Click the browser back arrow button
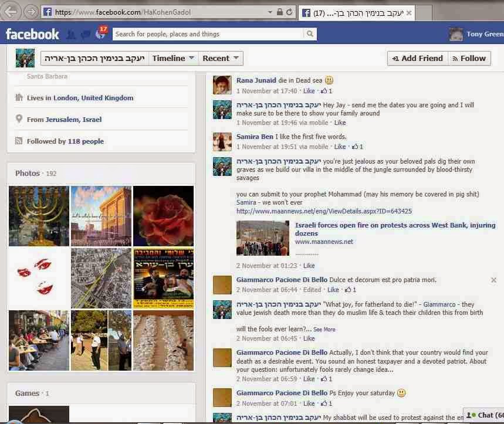Viewport: 504px width, 424px height. (x=12, y=12)
